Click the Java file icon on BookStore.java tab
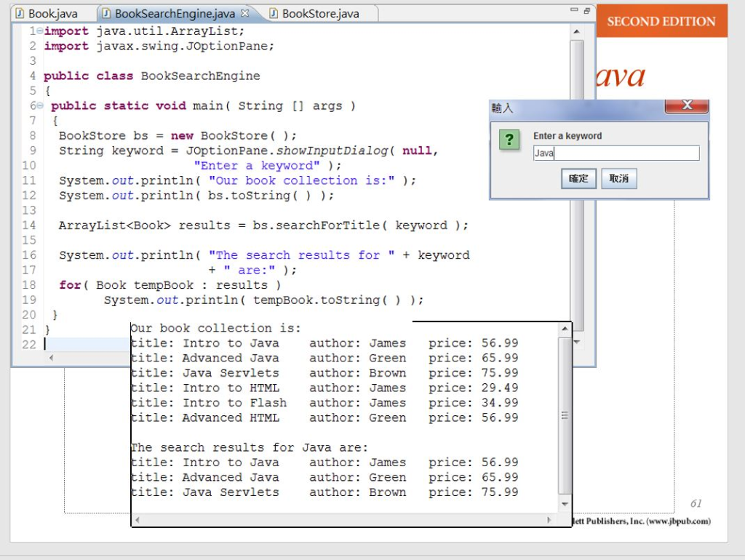Image resolution: width=745 pixels, height=560 pixels. pyautogui.click(x=273, y=12)
